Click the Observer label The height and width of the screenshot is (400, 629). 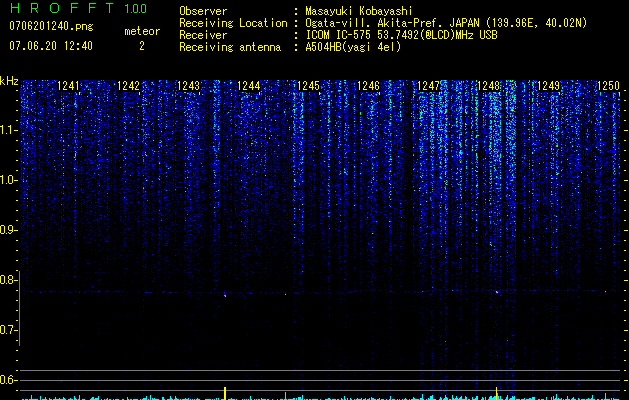click(203, 11)
